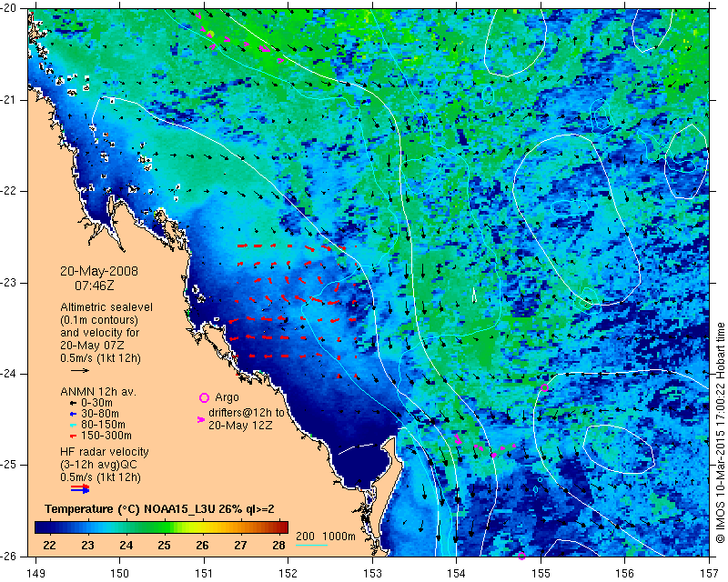Click the cyan 200m isobath legend line

[x=311, y=545]
